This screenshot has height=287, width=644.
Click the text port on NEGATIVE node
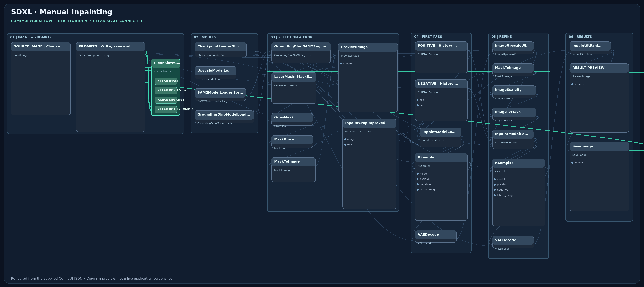(418, 105)
